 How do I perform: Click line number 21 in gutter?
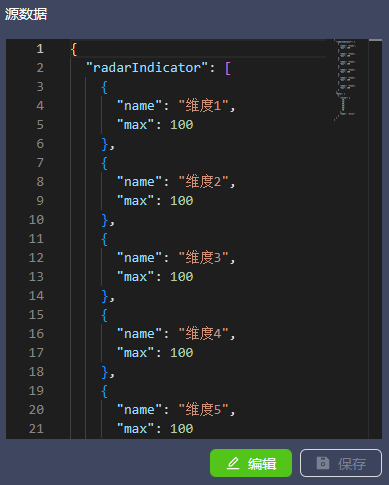(x=36, y=429)
